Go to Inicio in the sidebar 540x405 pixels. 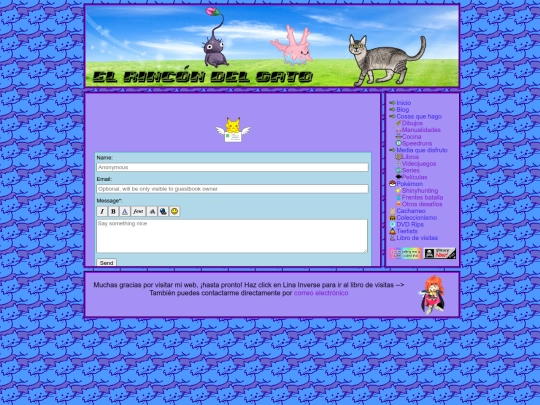coord(404,103)
